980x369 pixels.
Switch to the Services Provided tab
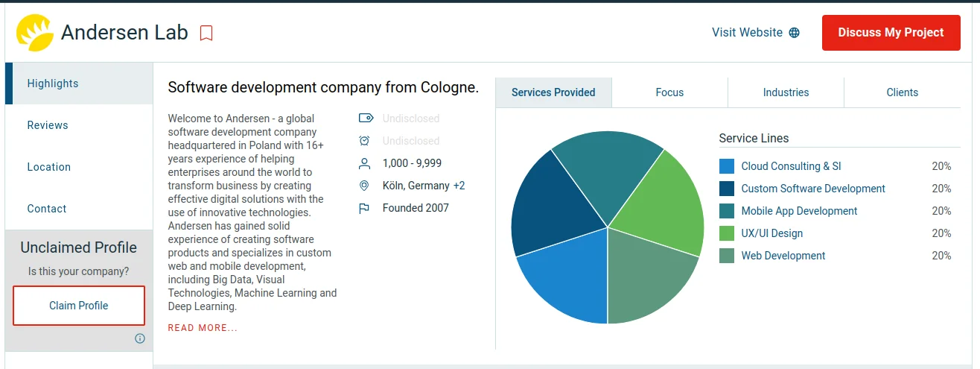(x=553, y=92)
